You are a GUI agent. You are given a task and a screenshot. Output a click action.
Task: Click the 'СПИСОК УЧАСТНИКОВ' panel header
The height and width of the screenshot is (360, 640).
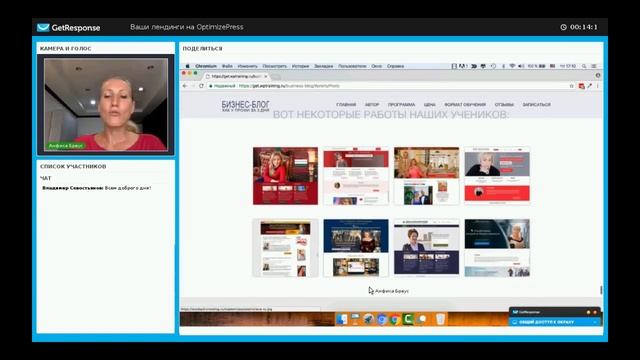point(73,167)
